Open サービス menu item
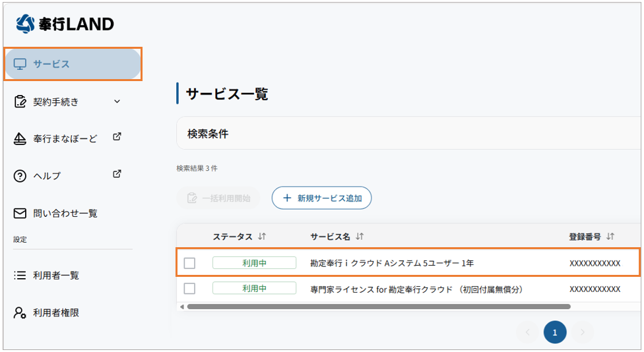 coord(73,64)
